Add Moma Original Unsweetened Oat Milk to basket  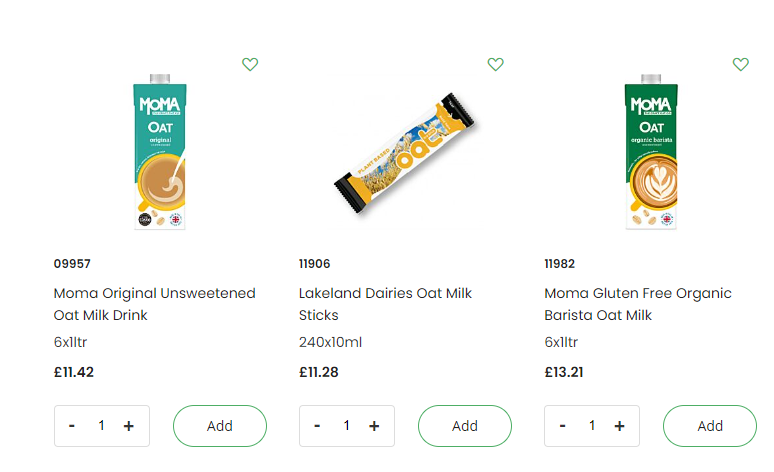[220, 426]
